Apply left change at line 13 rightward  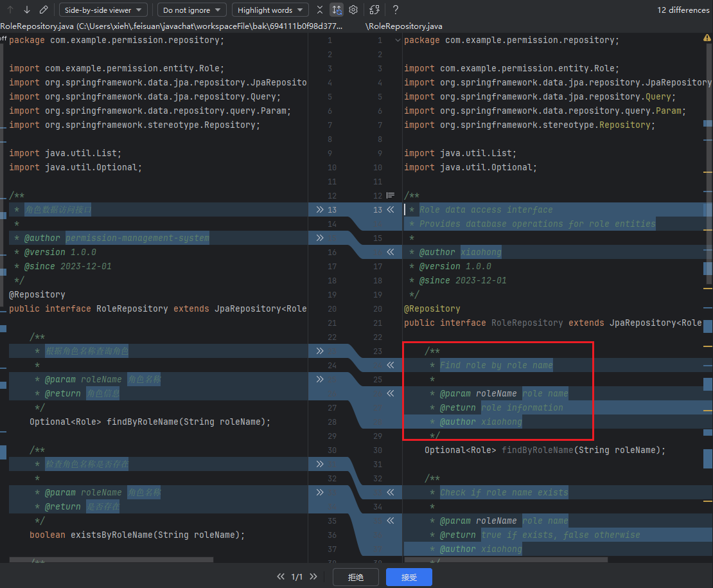320,210
